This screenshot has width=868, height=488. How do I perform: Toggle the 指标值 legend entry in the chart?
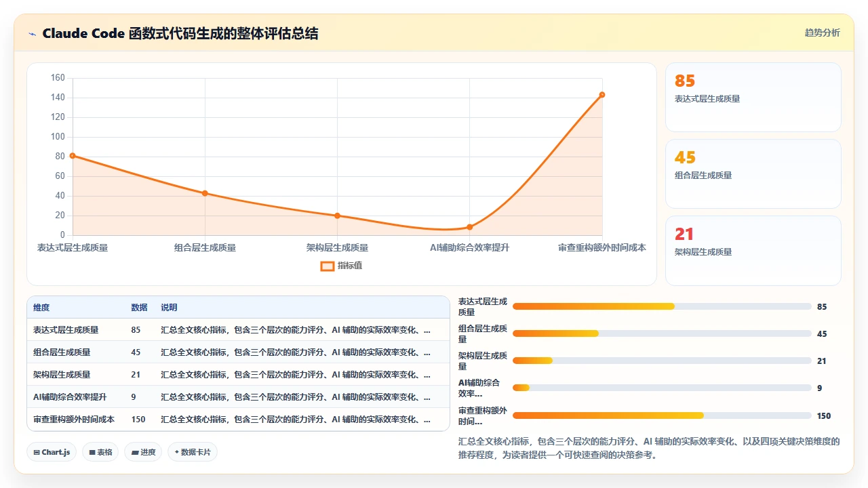342,266
